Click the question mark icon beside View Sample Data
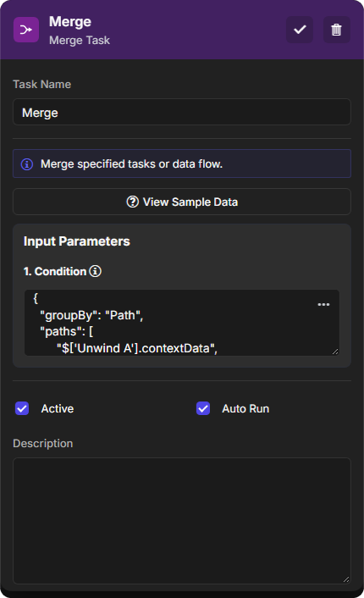 pos(132,202)
